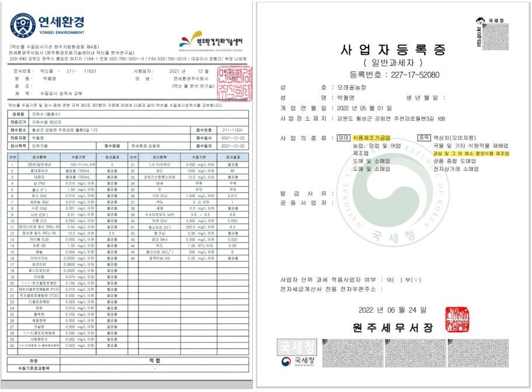
Task: Click the 원주환경친화기술센터 swirl logo
Action: pyautogui.click(x=190, y=40)
